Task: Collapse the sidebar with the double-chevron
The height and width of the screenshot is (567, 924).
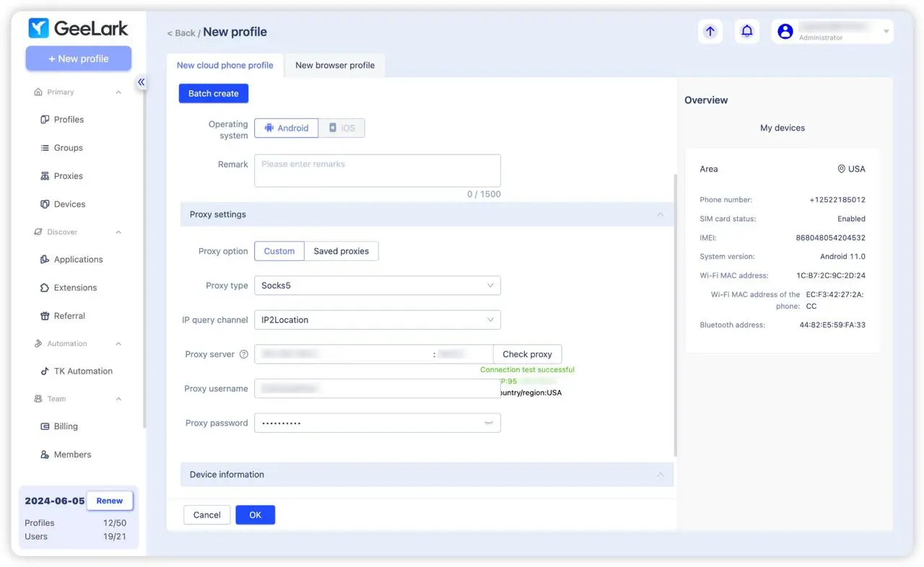Action: 141,82
